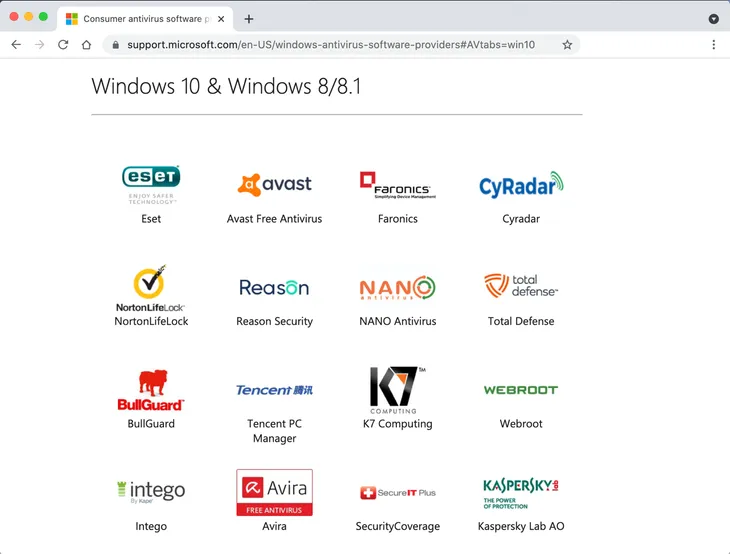Click the BullGuard bulldog logo
Image resolution: width=730 pixels, height=554 pixels.
151,390
